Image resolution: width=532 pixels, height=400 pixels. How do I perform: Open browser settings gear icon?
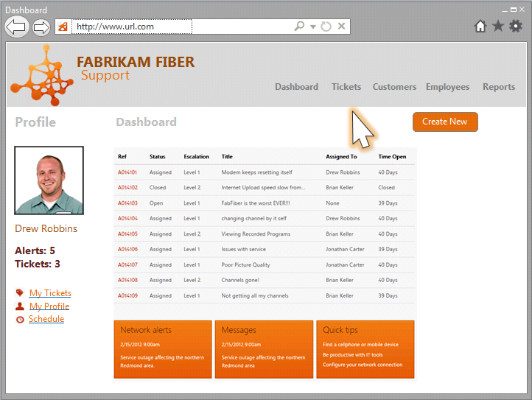(516, 27)
